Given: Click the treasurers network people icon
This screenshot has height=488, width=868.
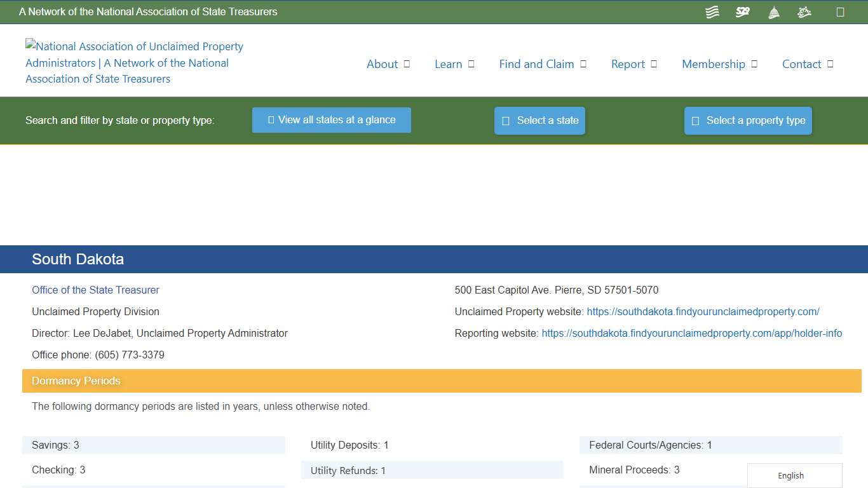Looking at the screenshot, I should pyautogui.click(x=804, y=11).
